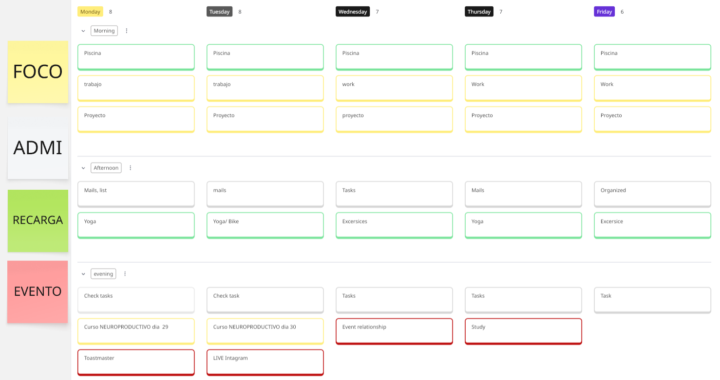Open Thursday's Work card

click(x=523, y=88)
